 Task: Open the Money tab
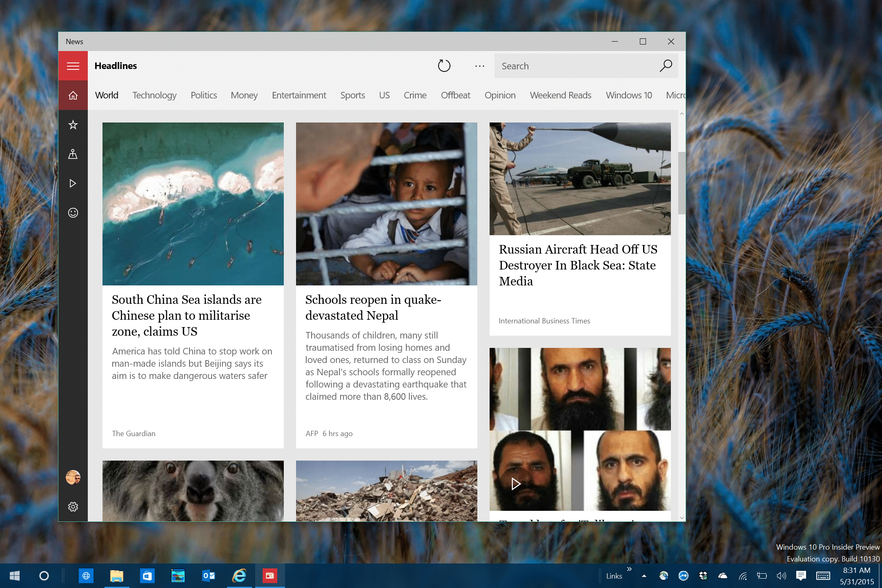(x=244, y=95)
